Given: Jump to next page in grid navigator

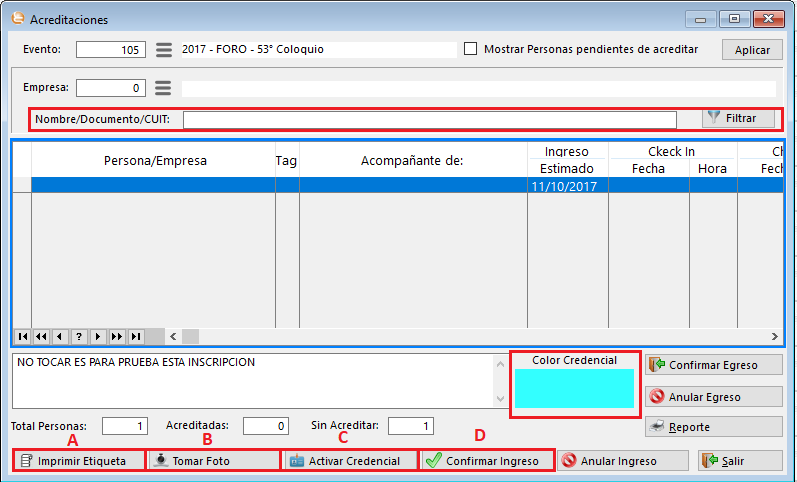Looking at the screenshot, I should tap(117, 336).
